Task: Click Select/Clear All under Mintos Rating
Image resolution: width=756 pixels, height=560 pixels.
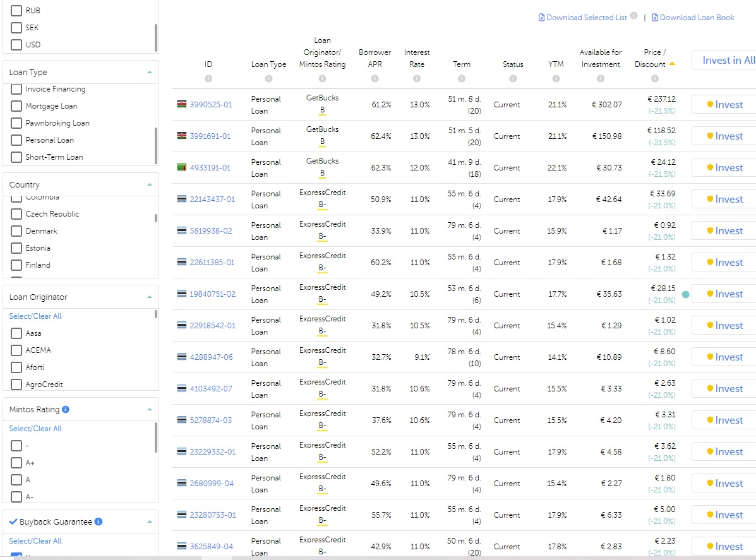Action: point(35,429)
